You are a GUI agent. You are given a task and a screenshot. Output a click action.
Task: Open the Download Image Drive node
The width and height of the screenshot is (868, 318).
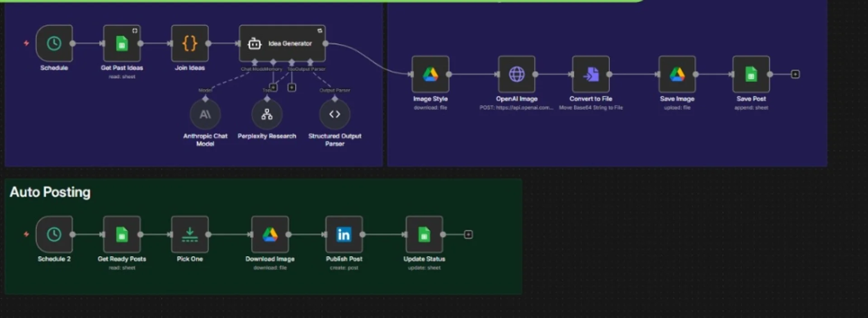pos(270,234)
